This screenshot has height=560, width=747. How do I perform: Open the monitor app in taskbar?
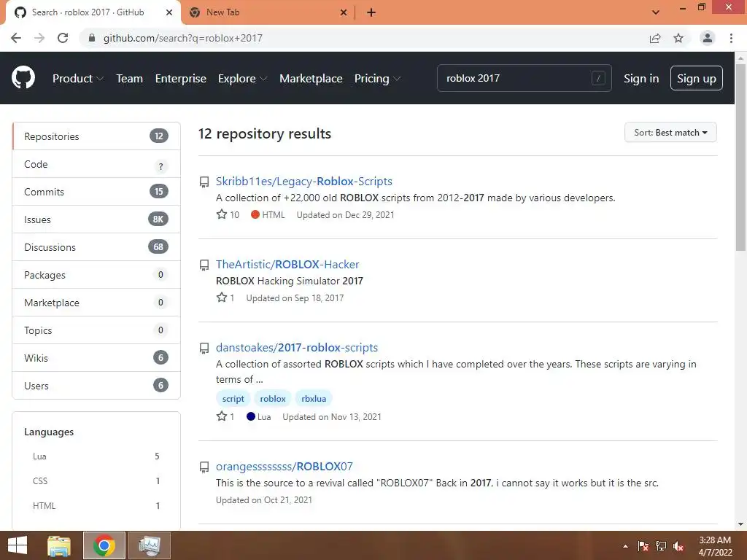(149, 545)
